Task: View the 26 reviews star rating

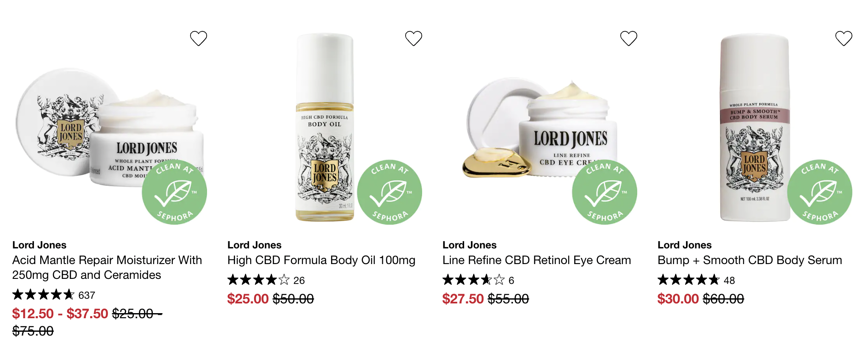Action: (266, 280)
